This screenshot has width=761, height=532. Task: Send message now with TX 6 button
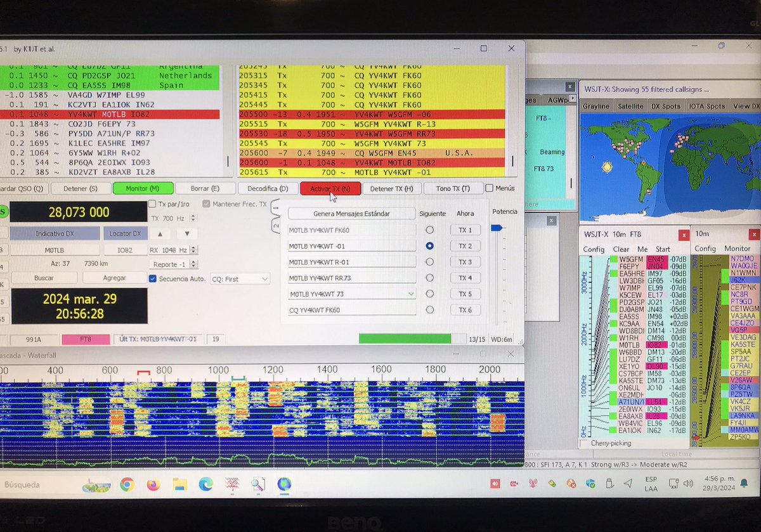coord(465,310)
